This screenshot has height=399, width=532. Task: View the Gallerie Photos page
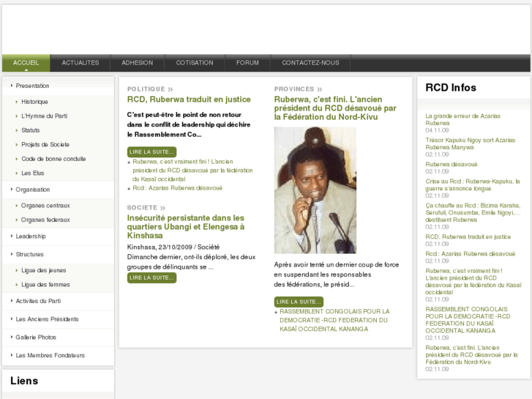tap(36, 337)
